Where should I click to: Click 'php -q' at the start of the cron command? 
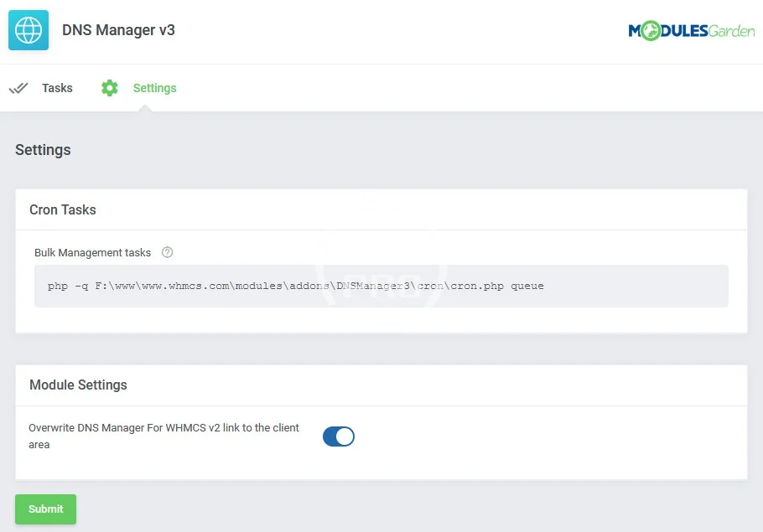click(x=67, y=287)
